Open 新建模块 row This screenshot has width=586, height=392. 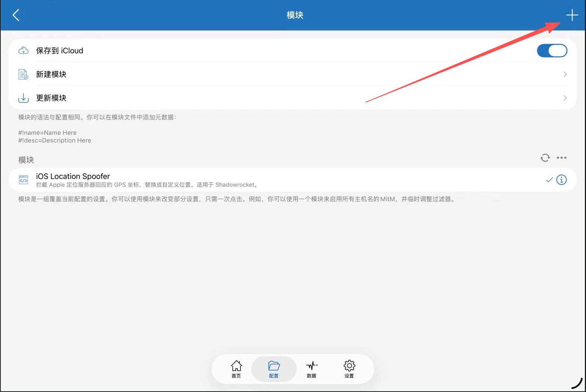(x=293, y=74)
